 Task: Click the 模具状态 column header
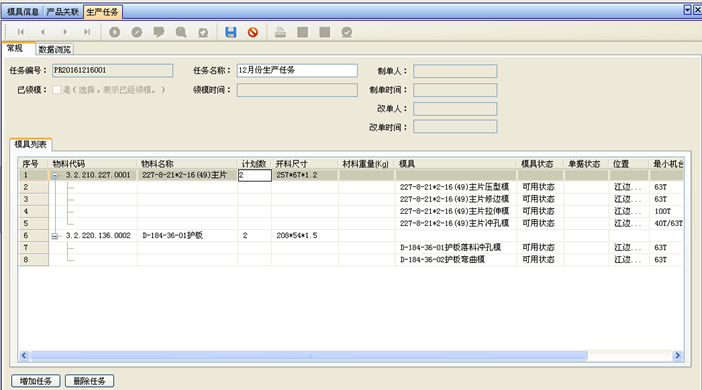540,164
